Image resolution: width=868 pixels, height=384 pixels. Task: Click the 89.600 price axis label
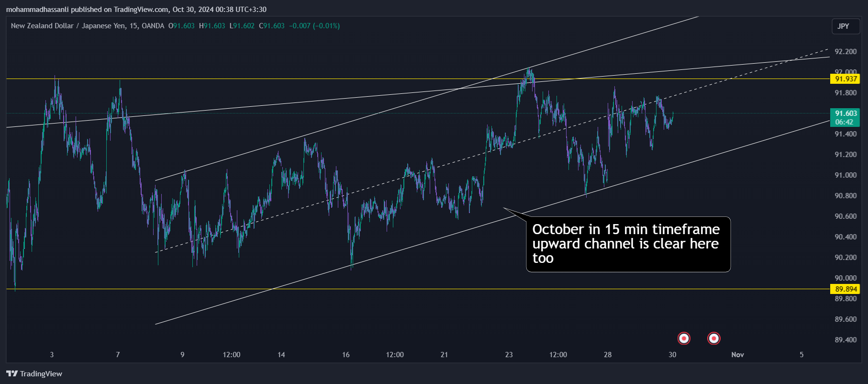point(846,319)
